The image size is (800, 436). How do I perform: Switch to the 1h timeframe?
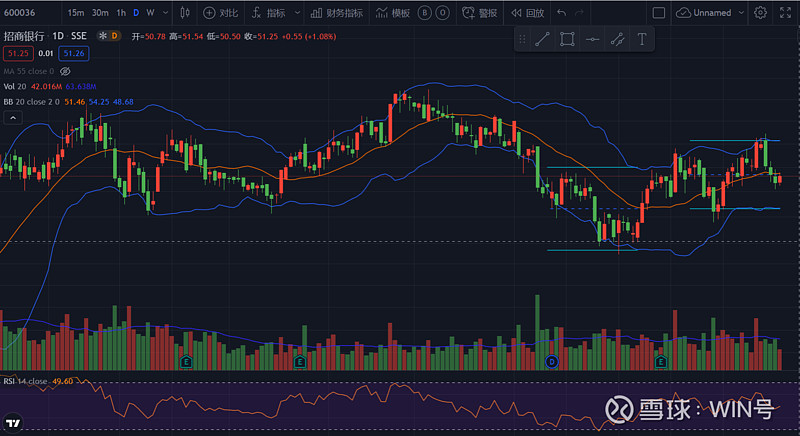[121, 13]
